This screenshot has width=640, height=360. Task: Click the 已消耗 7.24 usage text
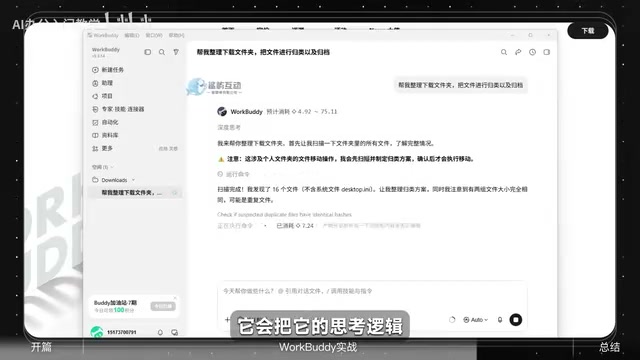pos(295,226)
